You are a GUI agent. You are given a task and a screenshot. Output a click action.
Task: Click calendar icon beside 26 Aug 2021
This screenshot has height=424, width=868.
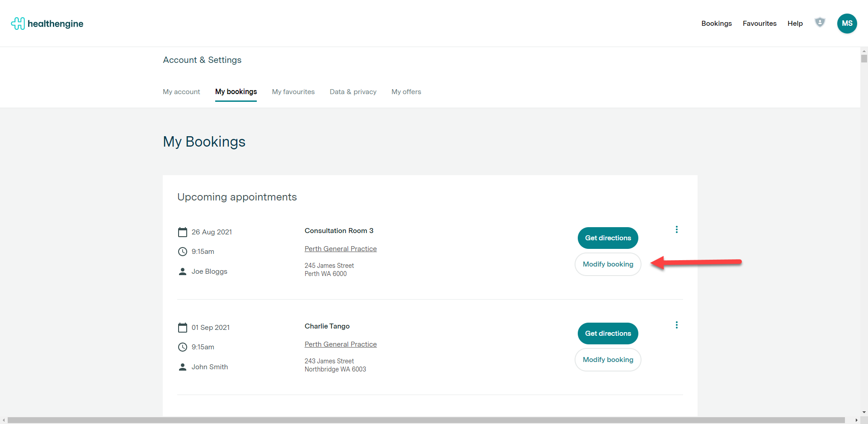[183, 232]
